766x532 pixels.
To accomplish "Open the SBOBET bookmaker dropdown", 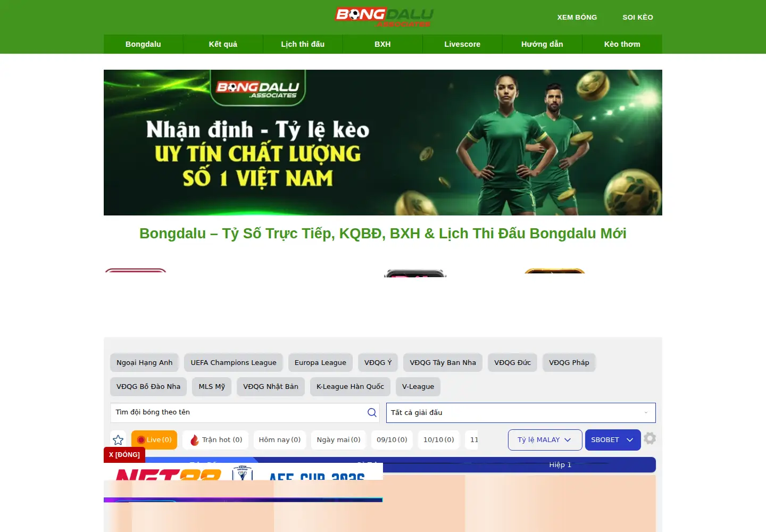I will [x=613, y=440].
